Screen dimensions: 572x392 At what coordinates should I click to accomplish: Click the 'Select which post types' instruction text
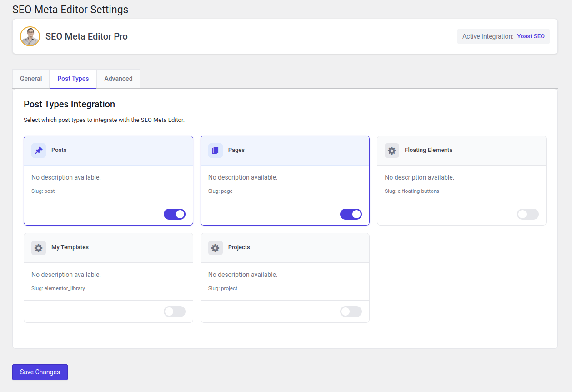104,120
